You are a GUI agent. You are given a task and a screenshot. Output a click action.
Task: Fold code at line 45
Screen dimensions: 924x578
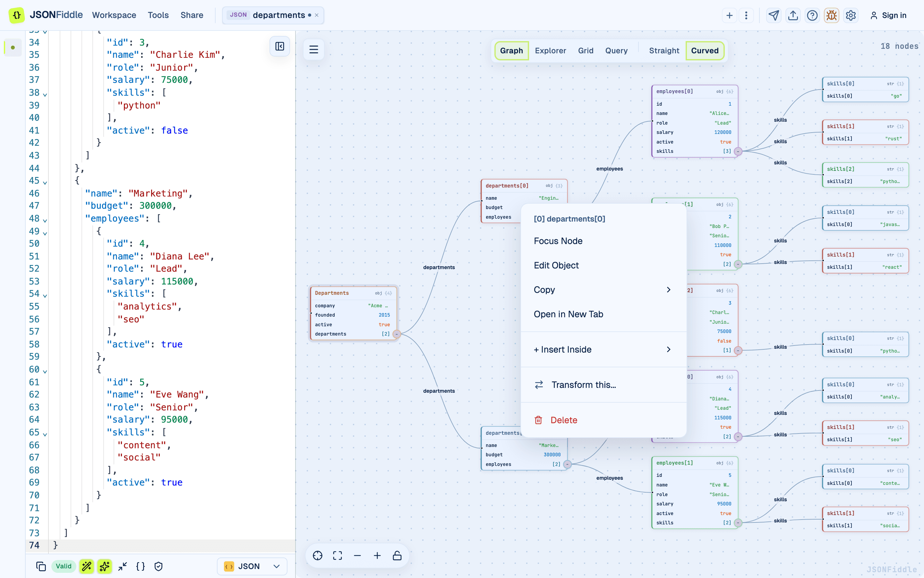point(45,183)
